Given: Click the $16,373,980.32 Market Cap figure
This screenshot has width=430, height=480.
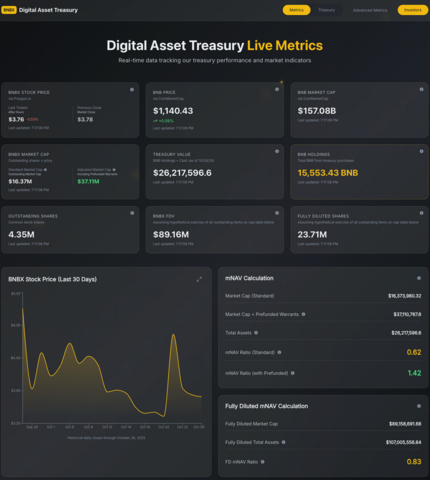Looking at the screenshot, I should coord(405,296).
